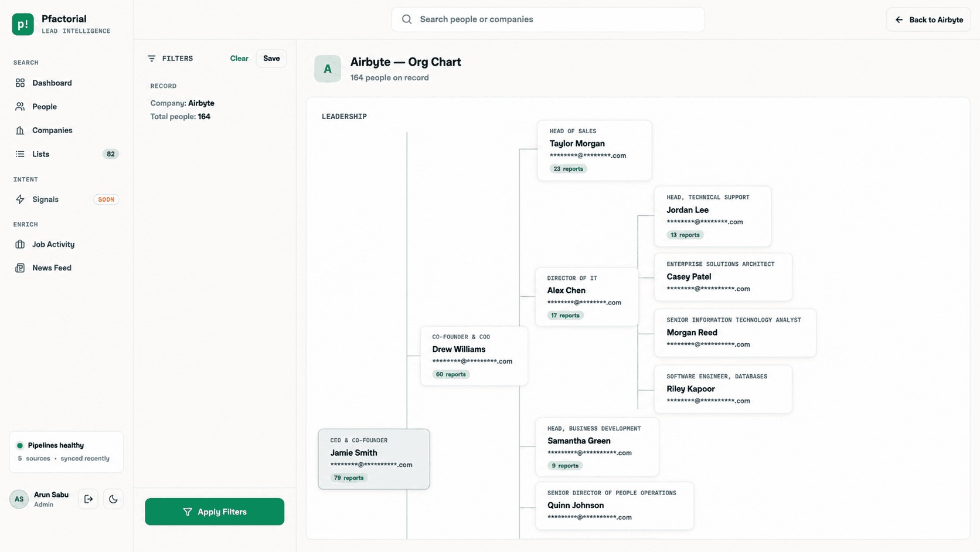980x552 pixels.
Task: Select Samantha Green card
Action: [x=597, y=447]
